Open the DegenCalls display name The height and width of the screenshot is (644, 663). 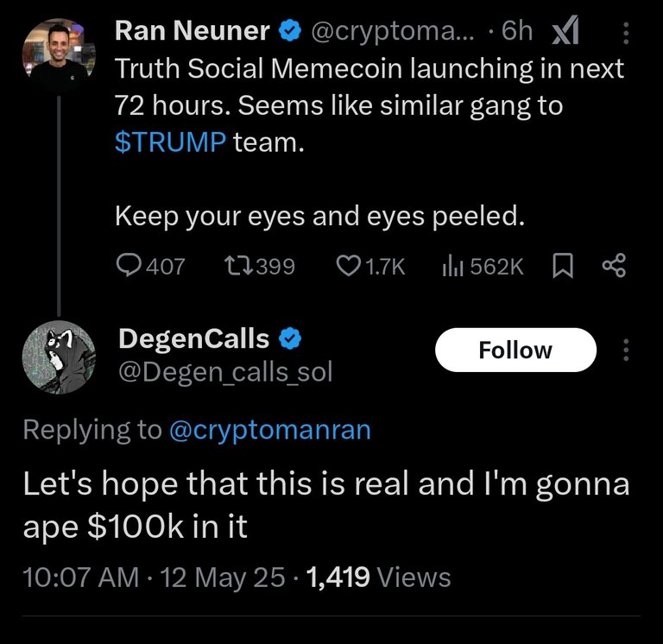click(x=193, y=338)
